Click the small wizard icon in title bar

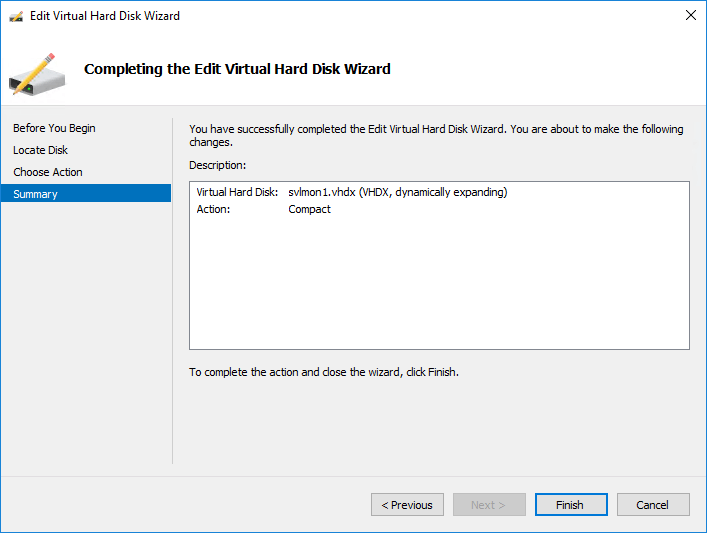pos(16,17)
